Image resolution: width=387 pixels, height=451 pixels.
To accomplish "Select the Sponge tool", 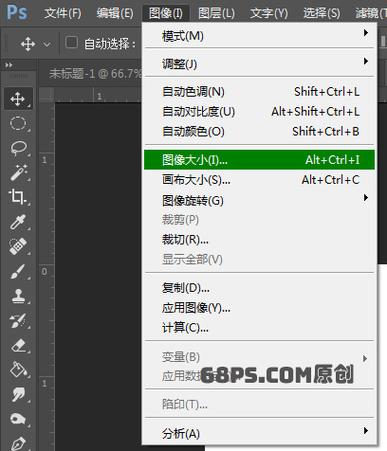I will [18, 419].
